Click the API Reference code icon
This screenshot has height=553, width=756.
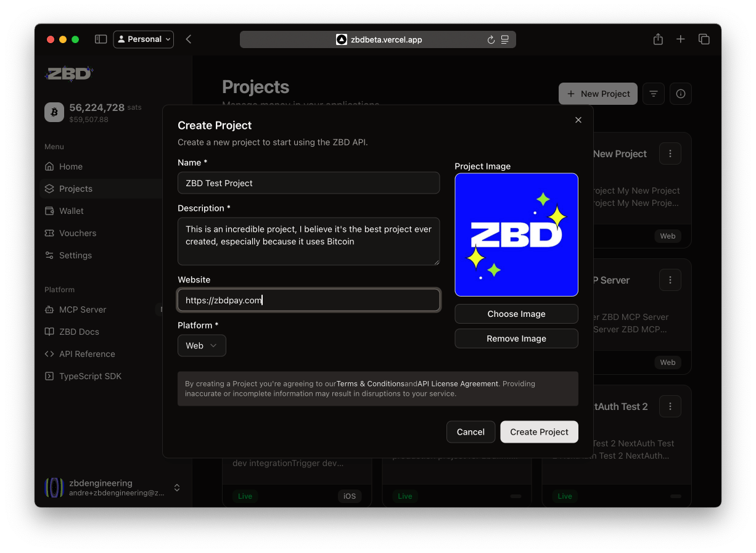[x=49, y=354]
